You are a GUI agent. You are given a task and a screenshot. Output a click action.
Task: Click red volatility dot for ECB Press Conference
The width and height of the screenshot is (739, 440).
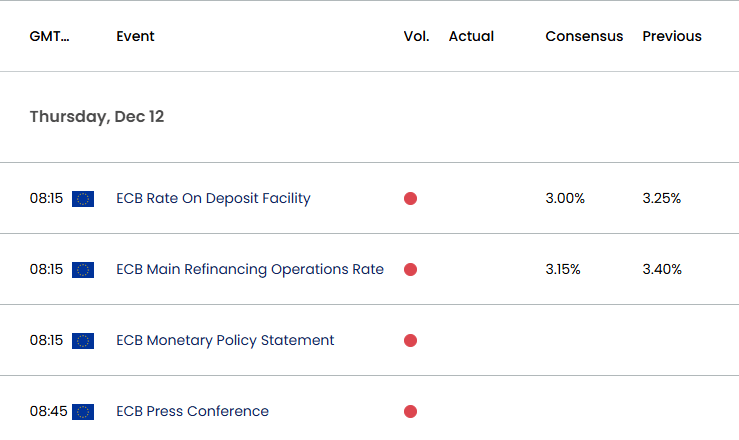(411, 412)
